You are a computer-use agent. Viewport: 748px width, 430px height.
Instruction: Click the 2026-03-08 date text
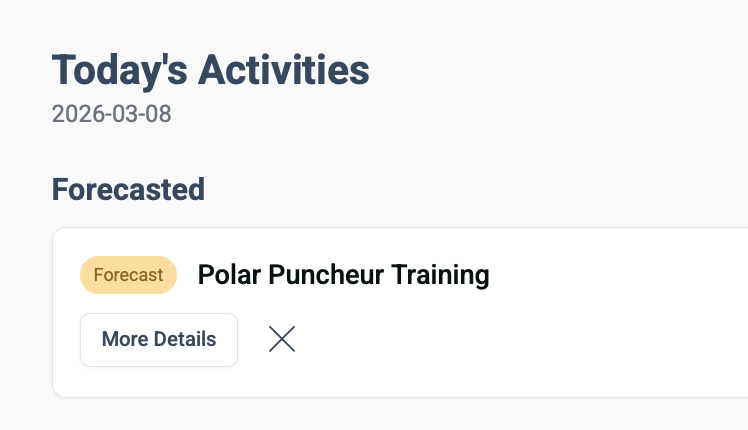pos(112,114)
